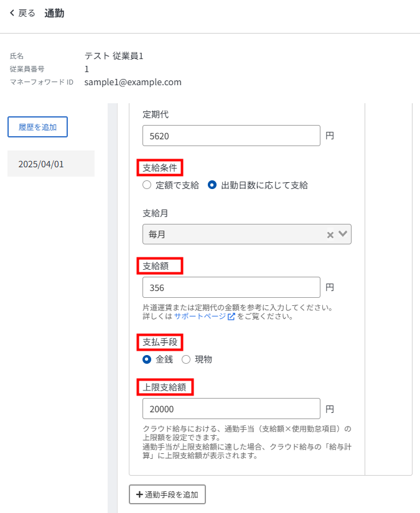420x513 pixels.
Task: Click the 上限支給額 heading label
Action: click(164, 387)
